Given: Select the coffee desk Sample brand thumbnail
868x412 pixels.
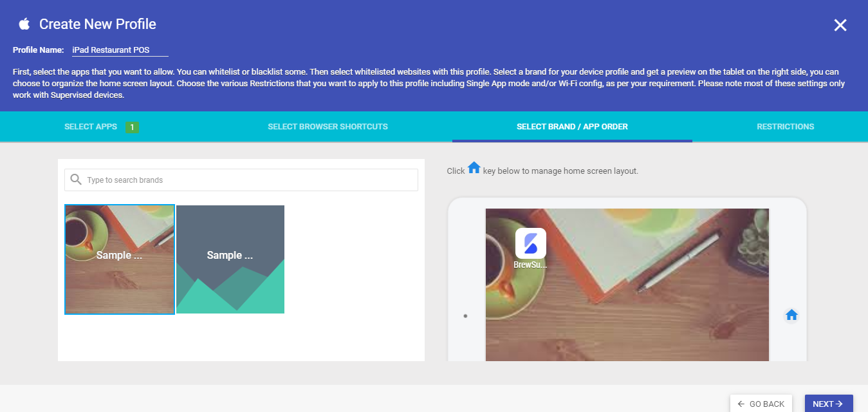Looking at the screenshot, I should tap(120, 259).
